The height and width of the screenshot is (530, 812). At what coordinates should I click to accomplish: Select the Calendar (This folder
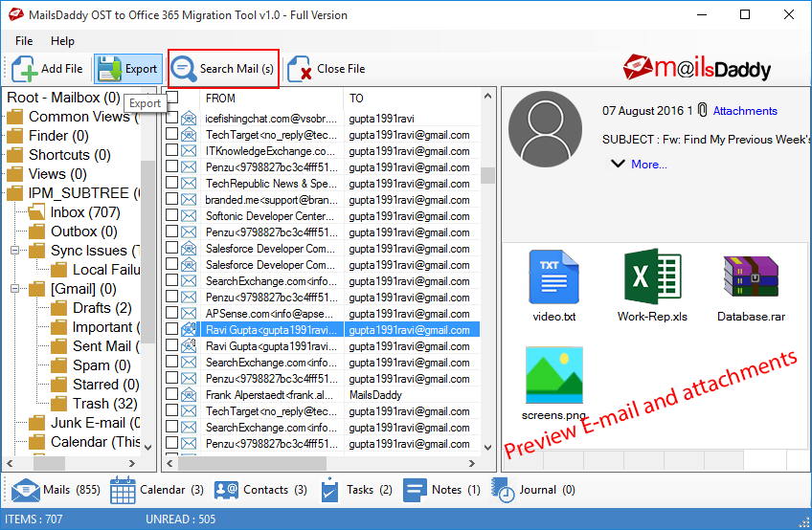coord(96,442)
